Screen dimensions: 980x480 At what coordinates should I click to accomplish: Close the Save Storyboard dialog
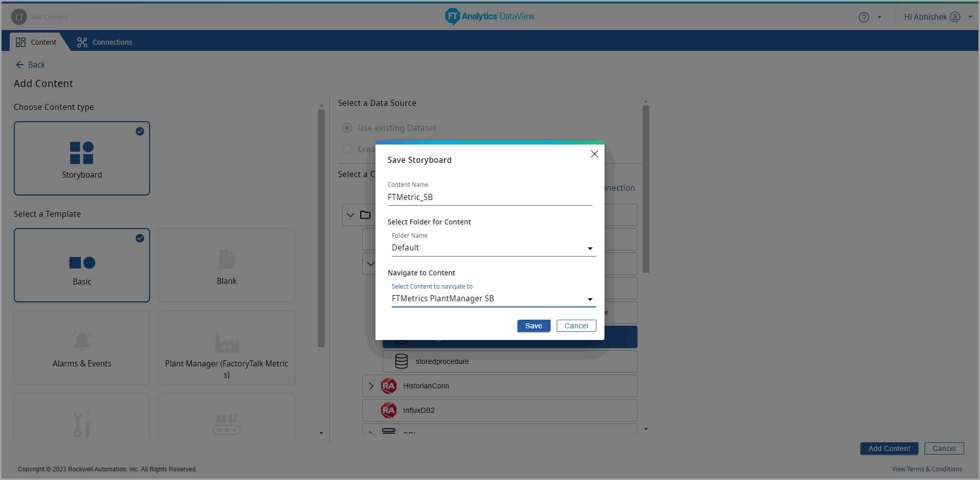coord(594,154)
